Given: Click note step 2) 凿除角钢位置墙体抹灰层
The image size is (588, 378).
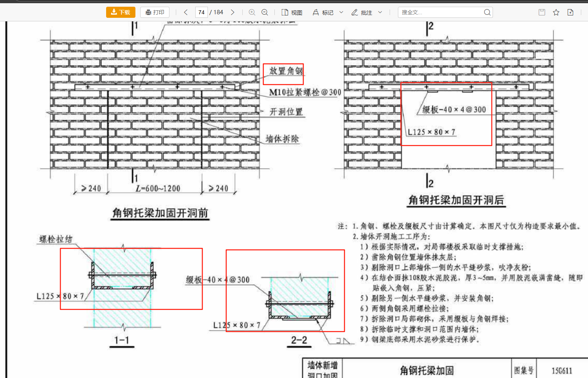Looking at the screenshot, I should [408, 257].
